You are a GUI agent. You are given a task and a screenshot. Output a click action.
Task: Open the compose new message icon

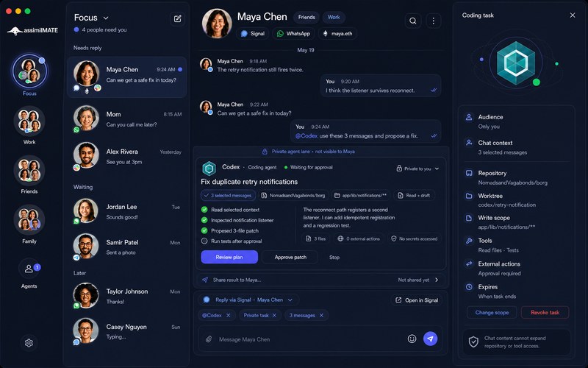pos(177,18)
